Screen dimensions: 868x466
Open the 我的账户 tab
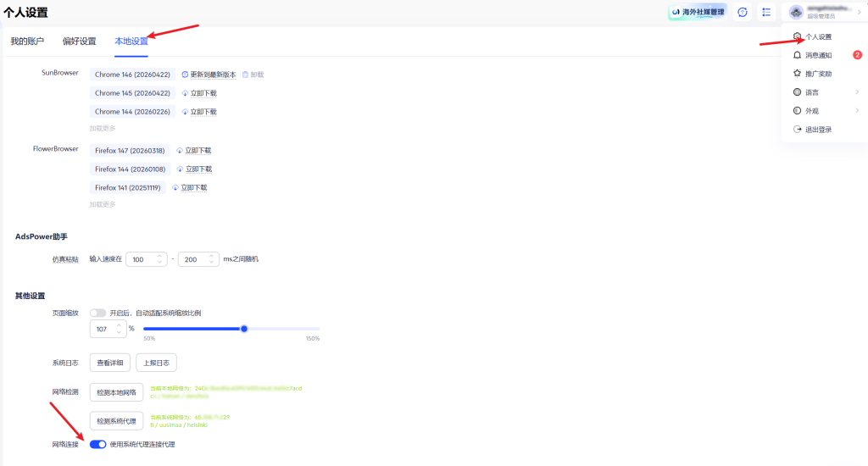(x=27, y=41)
